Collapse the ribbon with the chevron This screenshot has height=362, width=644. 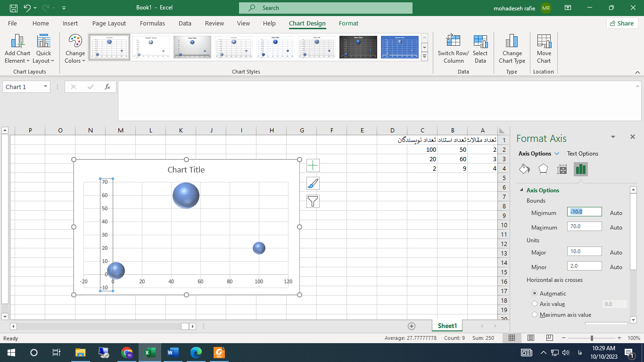[x=637, y=72]
